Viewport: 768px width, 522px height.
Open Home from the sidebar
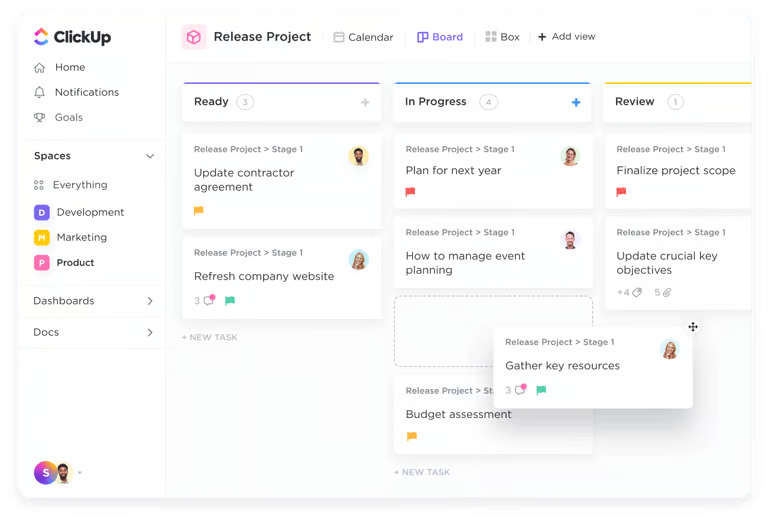(69, 67)
